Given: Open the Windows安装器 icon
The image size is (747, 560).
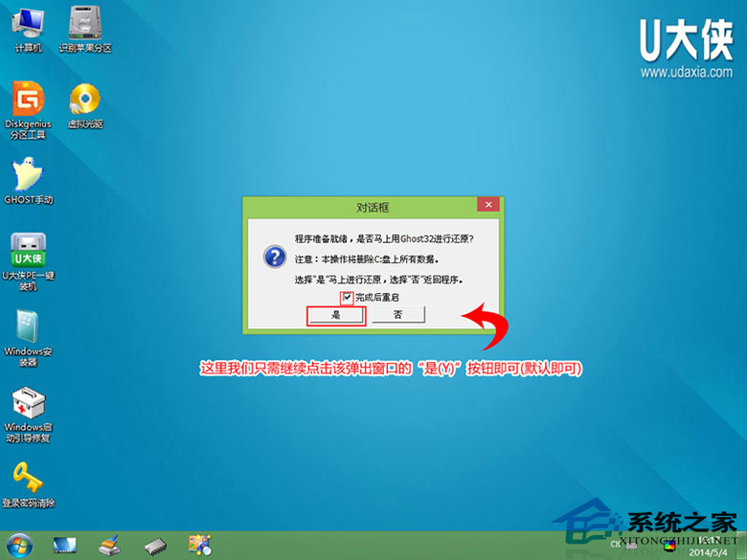Looking at the screenshot, I should [x=28, y=338].
